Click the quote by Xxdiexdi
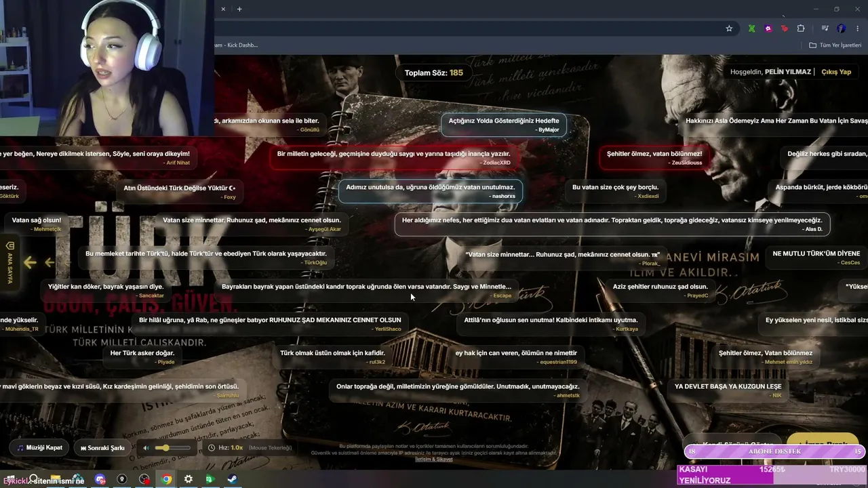This screenshot has width=868, height=488. click(615, 191)
